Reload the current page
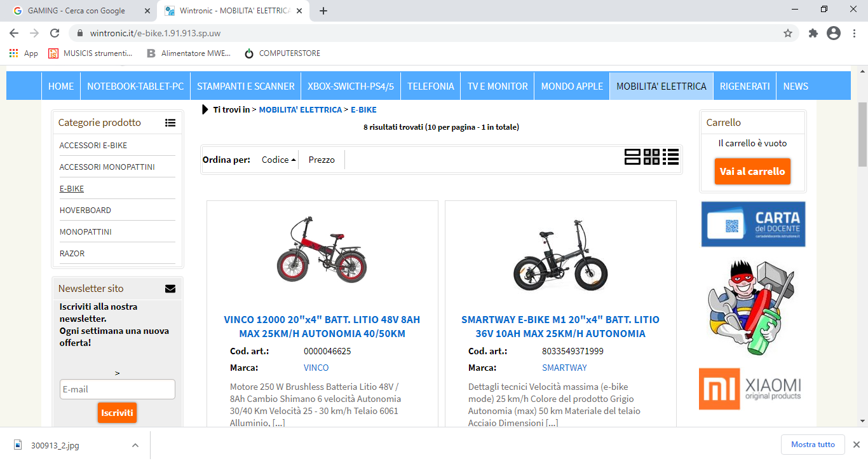 click(x=55, y=33)
